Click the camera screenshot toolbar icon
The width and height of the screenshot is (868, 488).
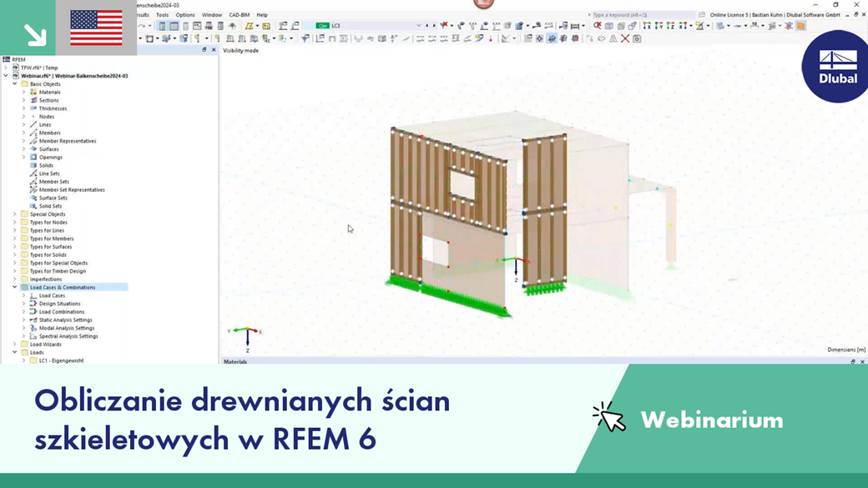(x=637, y=38)
